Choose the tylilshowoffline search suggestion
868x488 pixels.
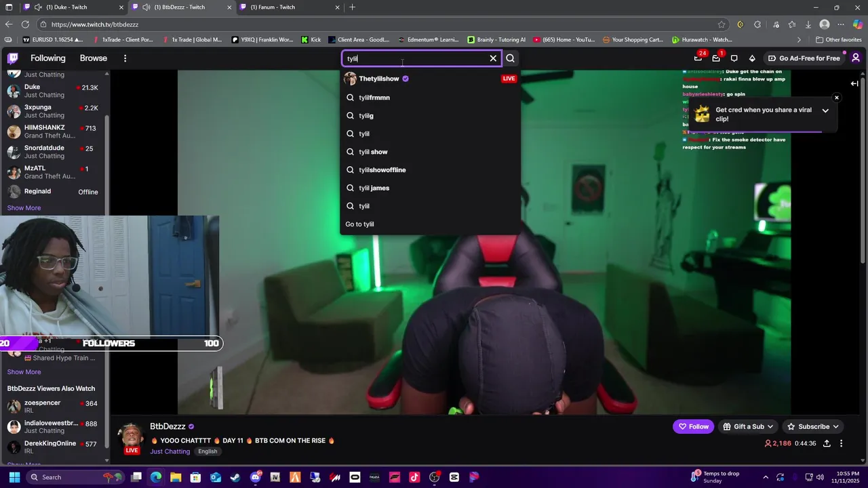click(431, 170)
